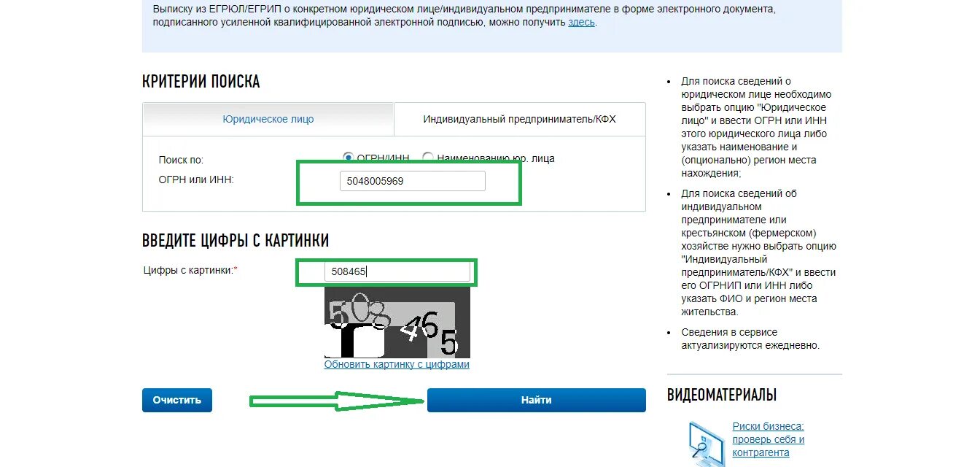
Task: Click the Поиск по: label
Action: click(x=181, y=160)
